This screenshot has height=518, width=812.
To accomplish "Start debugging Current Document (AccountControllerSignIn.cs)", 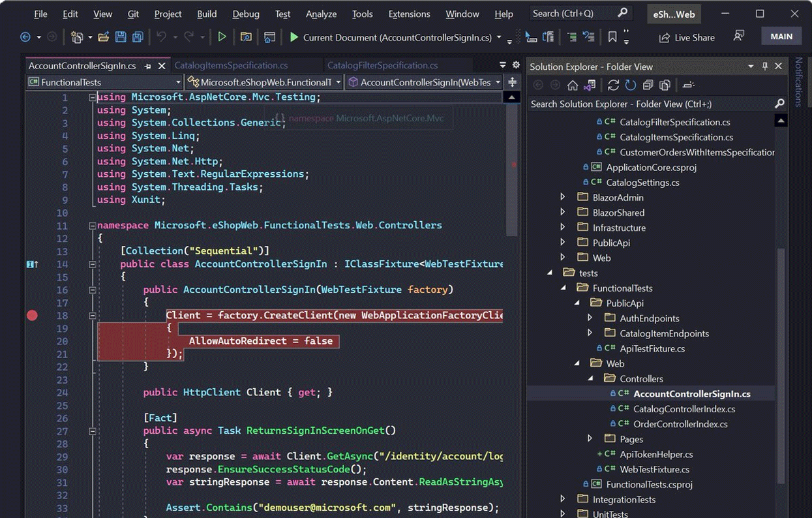I will click(390, 37).
